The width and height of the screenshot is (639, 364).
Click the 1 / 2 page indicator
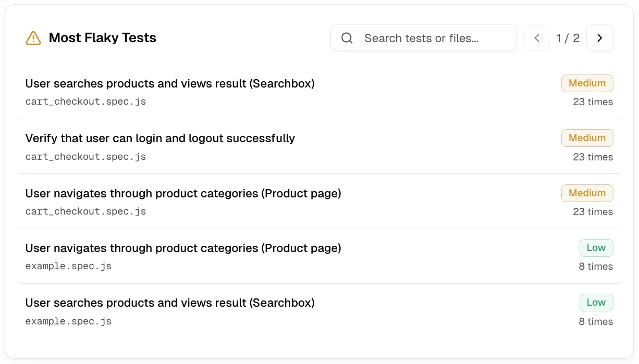568,37
